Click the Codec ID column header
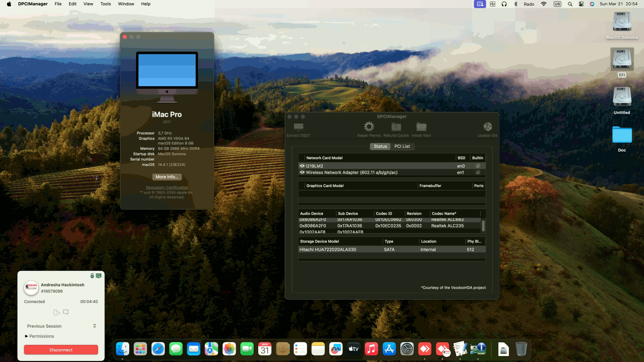 (384, 214)
